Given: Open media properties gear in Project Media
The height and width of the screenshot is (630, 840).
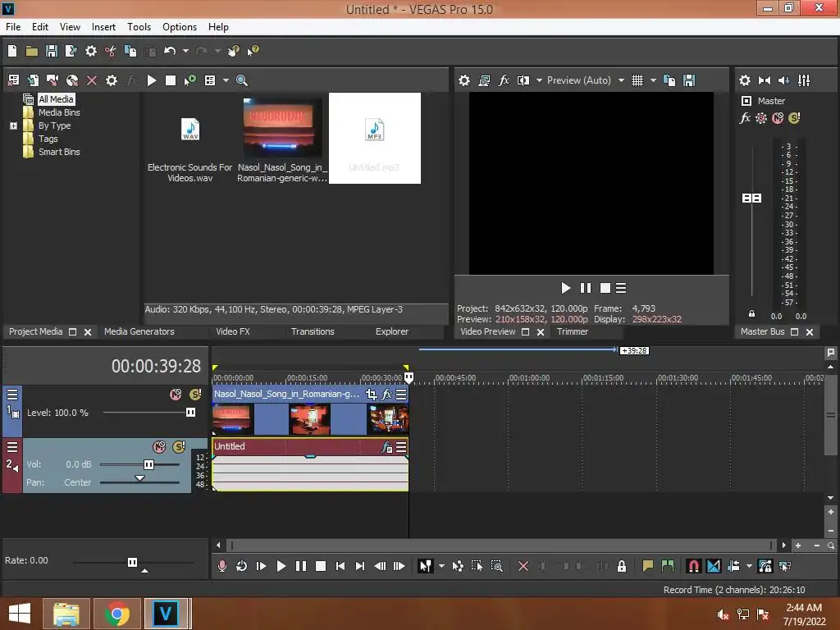Looking at the screenshot, I should [x=112, y=80].
